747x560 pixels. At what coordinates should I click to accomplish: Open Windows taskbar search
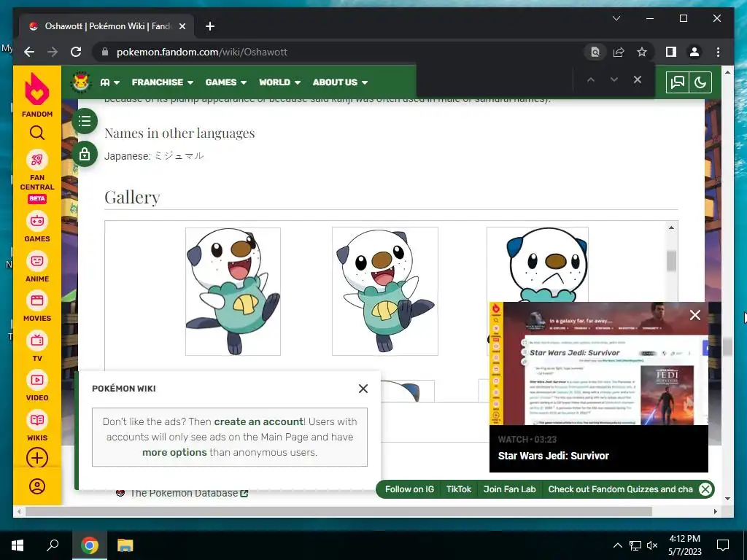(x=53, y=545)
